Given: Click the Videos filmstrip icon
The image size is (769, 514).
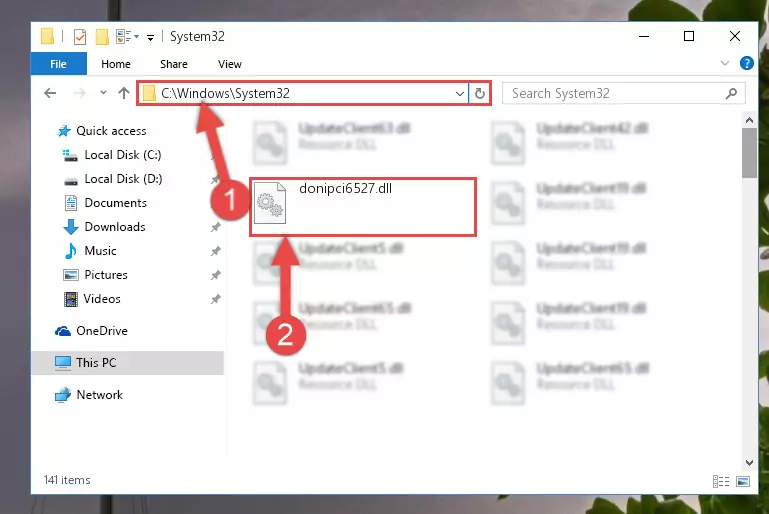Looking at the screenshot, I should point(71,299).
